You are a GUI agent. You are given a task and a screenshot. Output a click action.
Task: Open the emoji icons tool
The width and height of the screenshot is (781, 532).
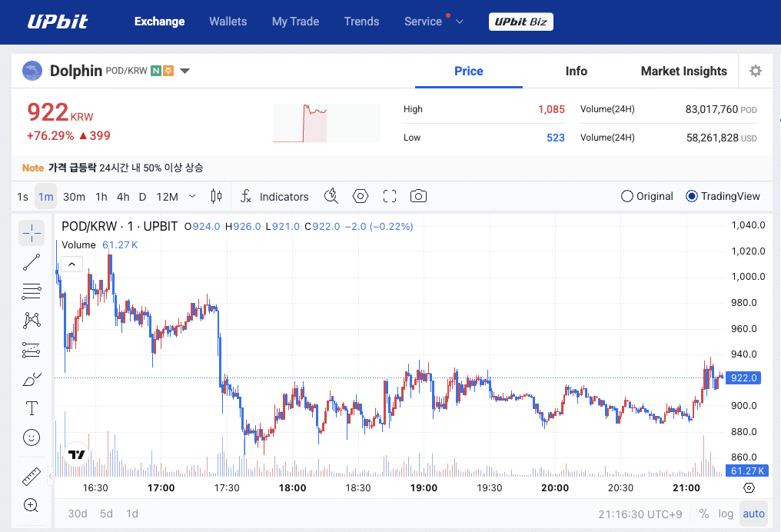(32, 437)
